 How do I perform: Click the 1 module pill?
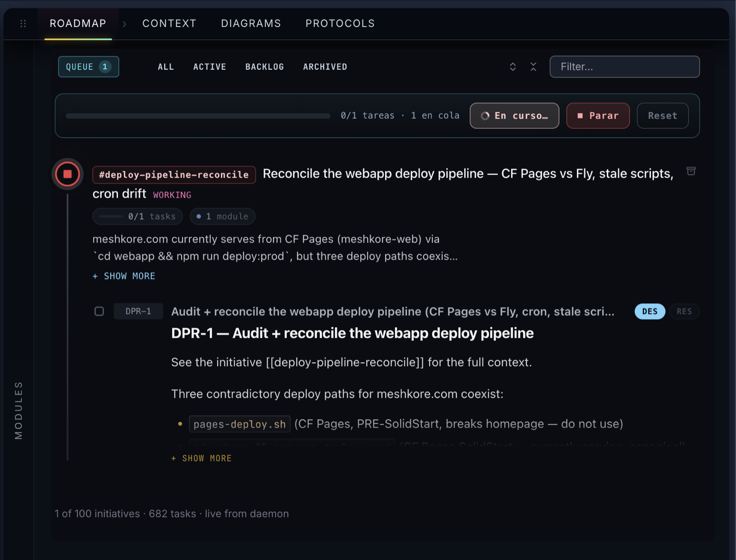pos(223,216)
